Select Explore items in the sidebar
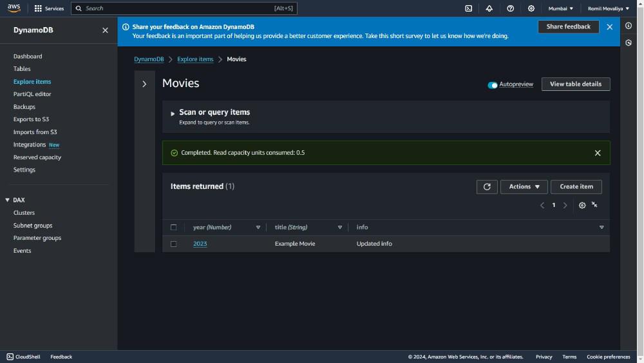 pyautogui.click(x=32, y=81)
